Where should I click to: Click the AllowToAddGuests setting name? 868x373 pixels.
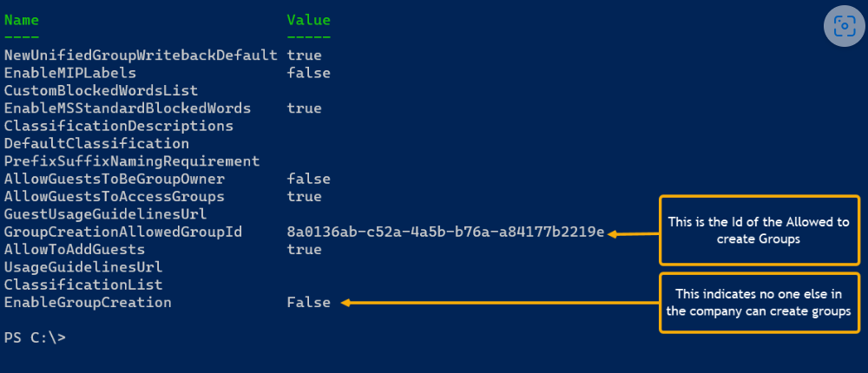point(75,250)
